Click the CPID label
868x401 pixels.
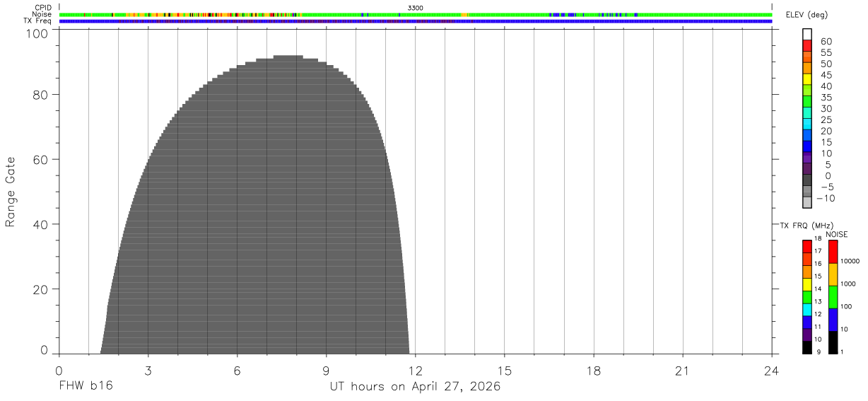click(43, 8)
